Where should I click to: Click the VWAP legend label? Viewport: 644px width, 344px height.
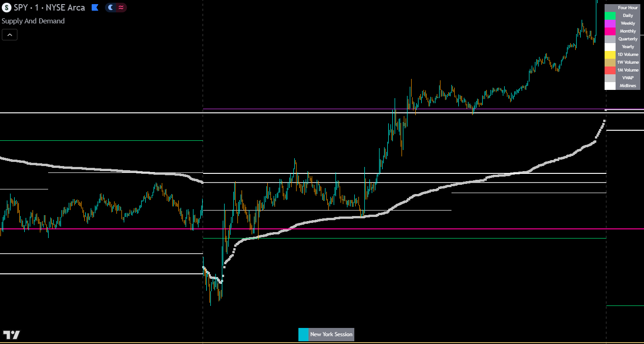pos(627,78)
